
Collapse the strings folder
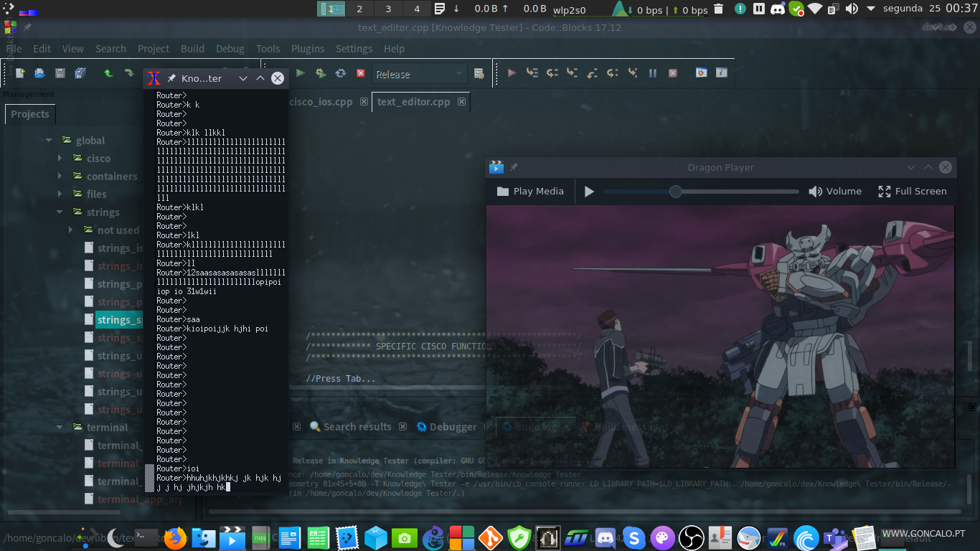pos(60,212)
